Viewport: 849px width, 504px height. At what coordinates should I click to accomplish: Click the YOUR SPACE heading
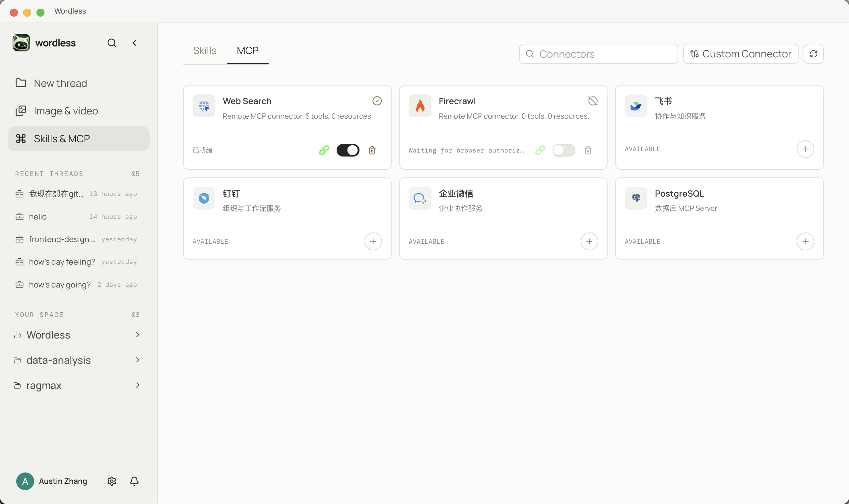pyautogui.click(x=39, y=315)
